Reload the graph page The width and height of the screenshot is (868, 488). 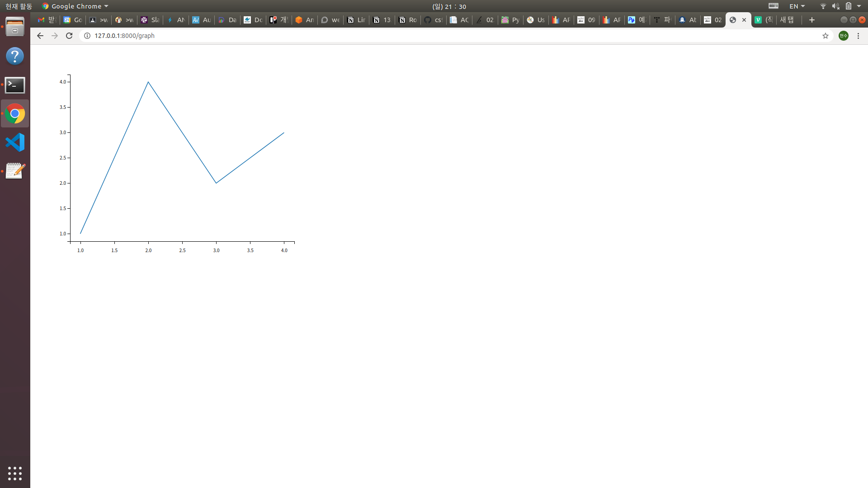point(69,36)
